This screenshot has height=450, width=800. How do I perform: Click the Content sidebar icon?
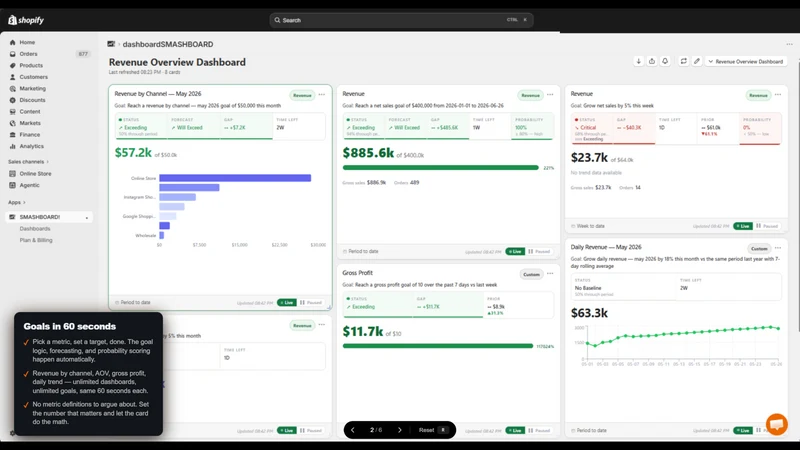pyautogui.click(x=12, y=112)
